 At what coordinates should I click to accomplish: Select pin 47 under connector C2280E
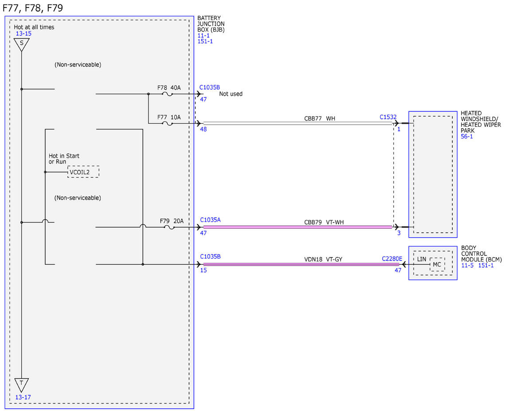coord(398,270)
